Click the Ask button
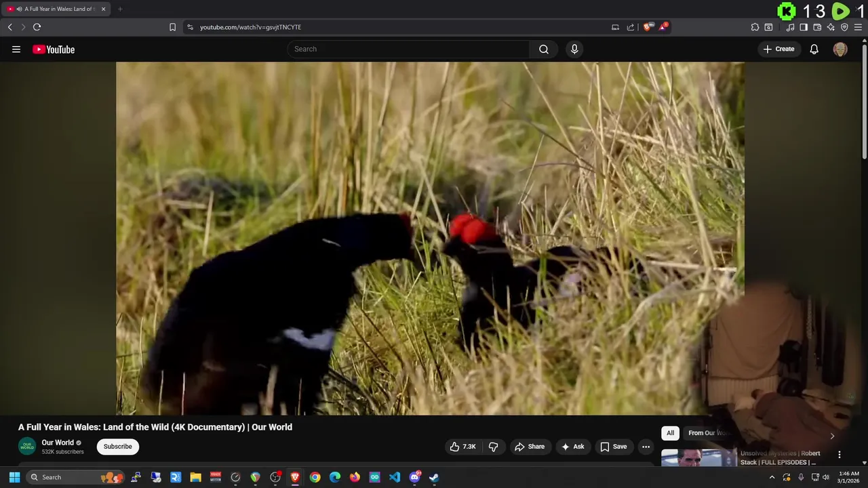 click(x=572, y=447)
